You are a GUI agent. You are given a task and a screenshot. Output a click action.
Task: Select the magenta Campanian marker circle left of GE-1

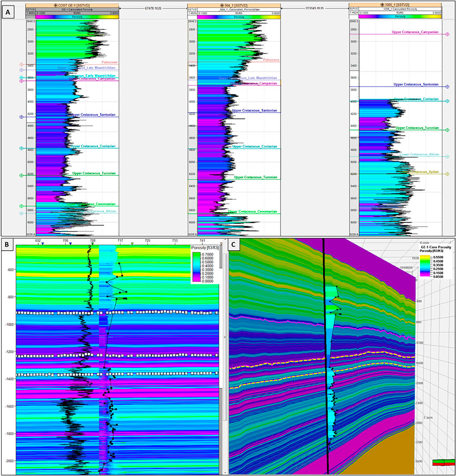(x=21, y=81)
